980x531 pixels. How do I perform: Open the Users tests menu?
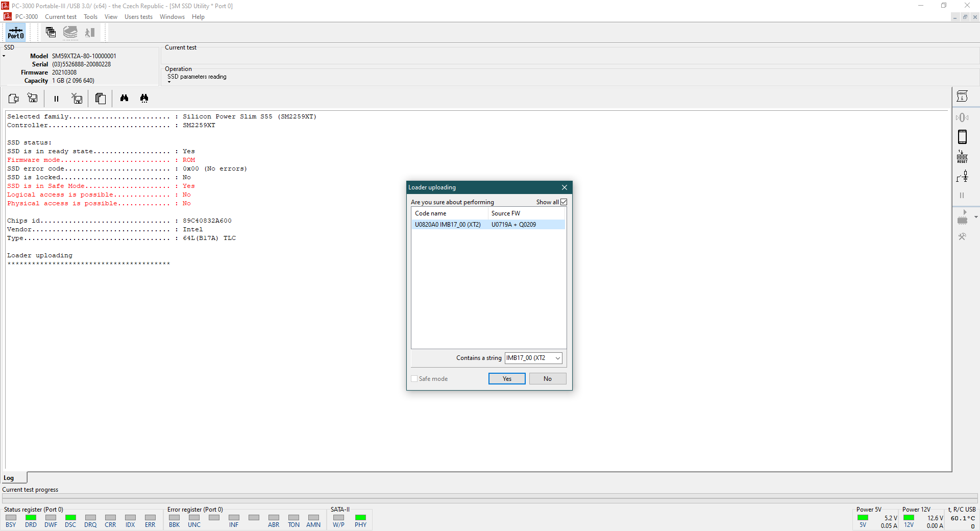point(138,17)
